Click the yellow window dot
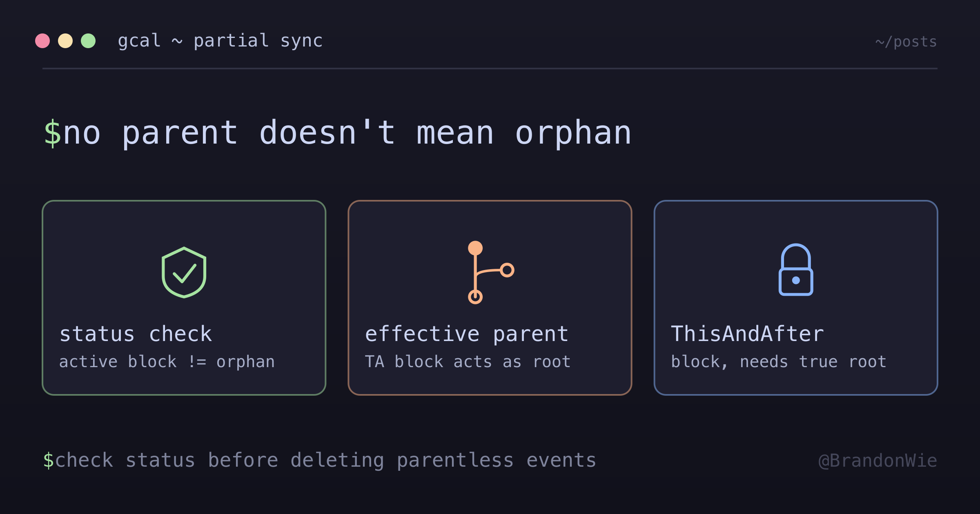 point(65,41)
